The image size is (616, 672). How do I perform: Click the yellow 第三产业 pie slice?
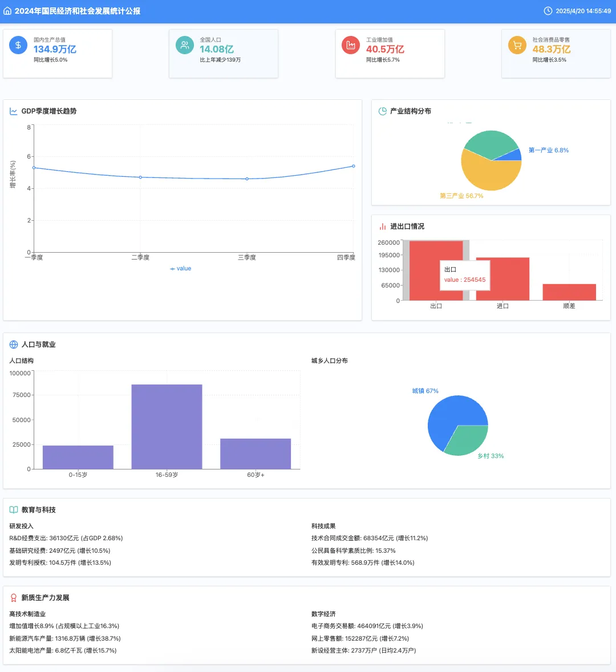click(485, 174)
